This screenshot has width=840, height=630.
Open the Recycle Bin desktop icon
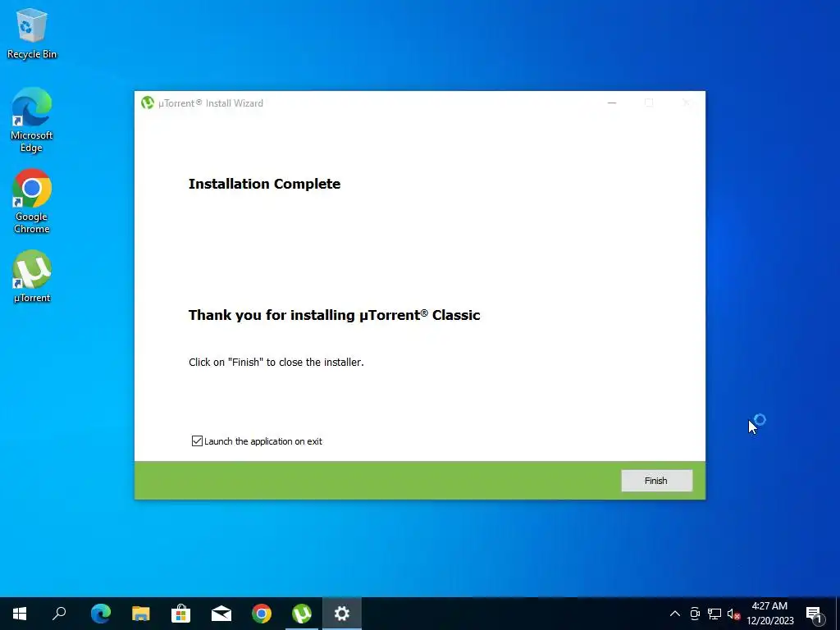coord(32,33)
